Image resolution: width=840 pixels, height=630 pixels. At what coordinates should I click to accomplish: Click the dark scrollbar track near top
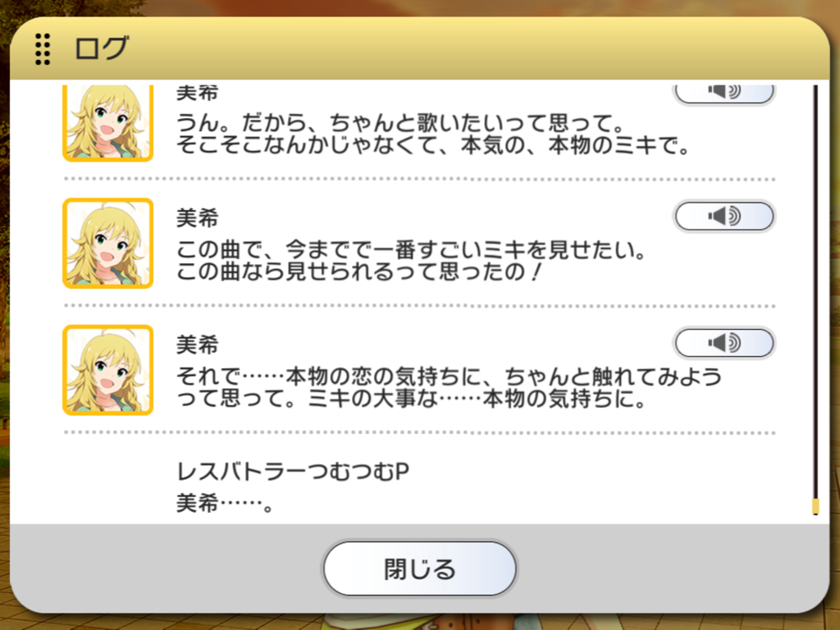(x=815, y=161)
